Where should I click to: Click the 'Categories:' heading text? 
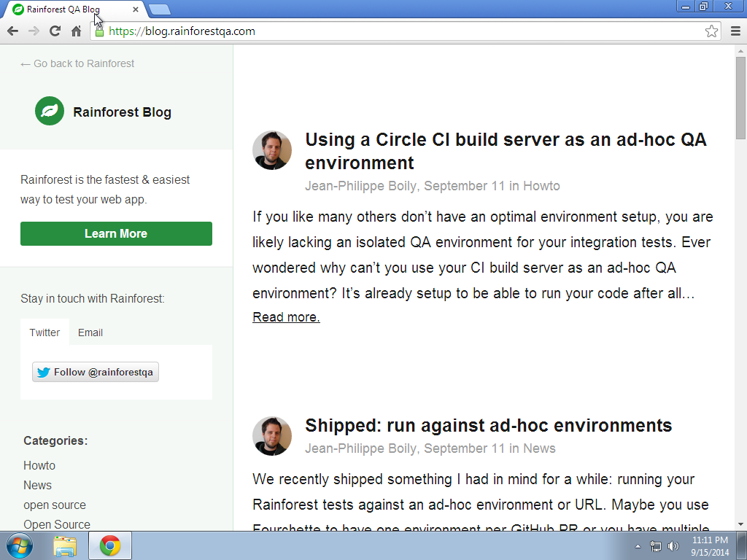55,440
